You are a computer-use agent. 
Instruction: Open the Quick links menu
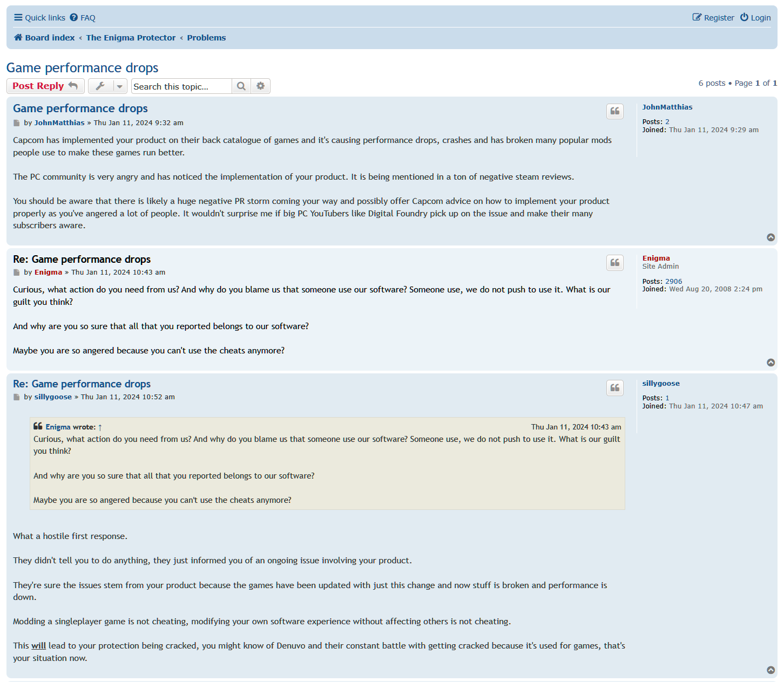39,18
